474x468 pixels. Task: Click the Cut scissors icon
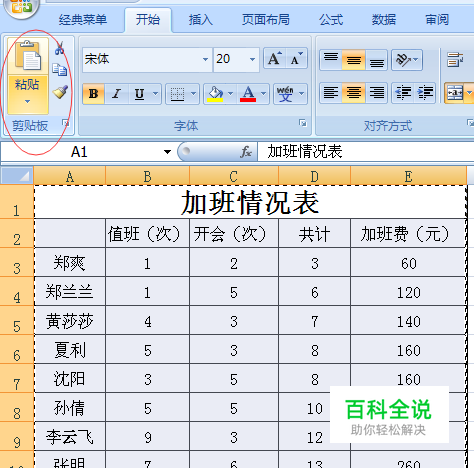click(60, 48)
